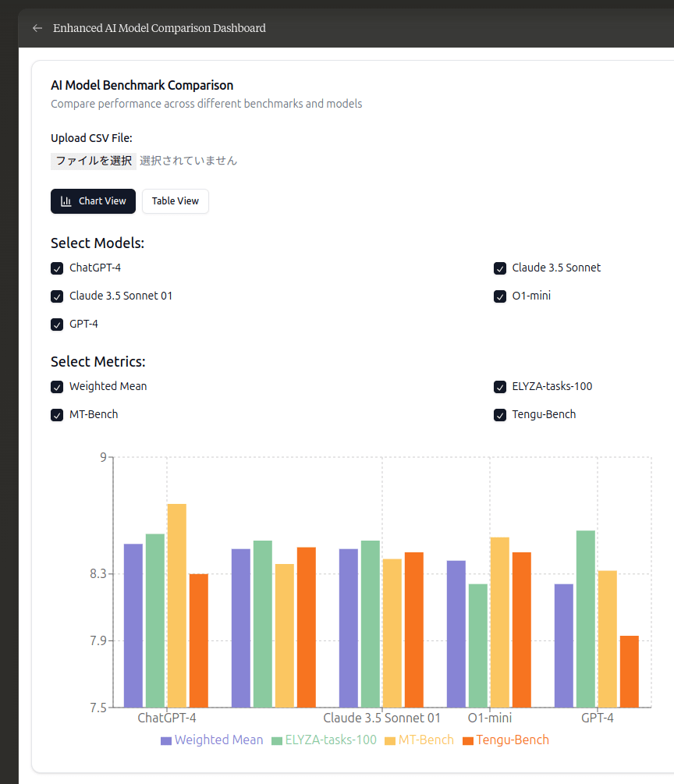Toggle the Claude 3.5 Sonnet 01 checkbox
674x784 pixels.
(57, 296)
